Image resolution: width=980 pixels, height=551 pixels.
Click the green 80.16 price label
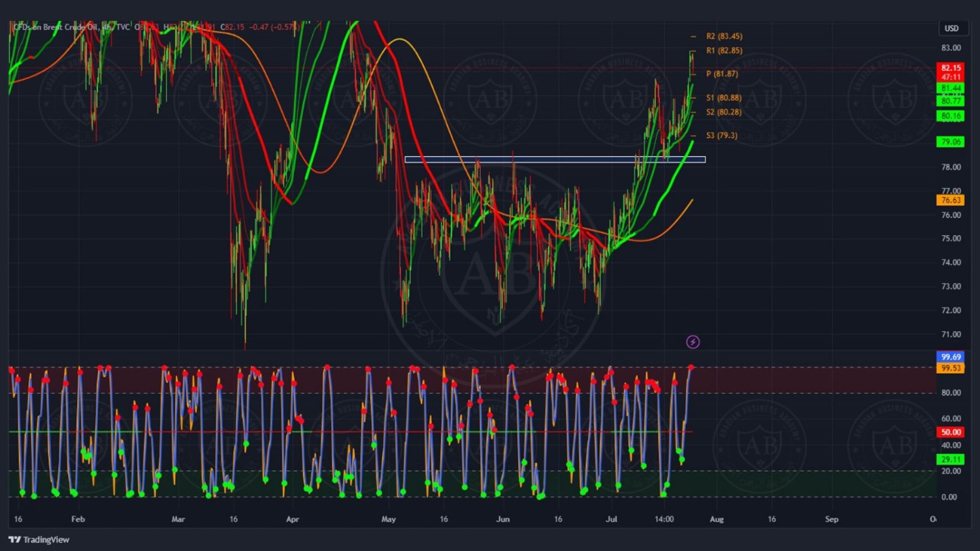click(951, 116)
